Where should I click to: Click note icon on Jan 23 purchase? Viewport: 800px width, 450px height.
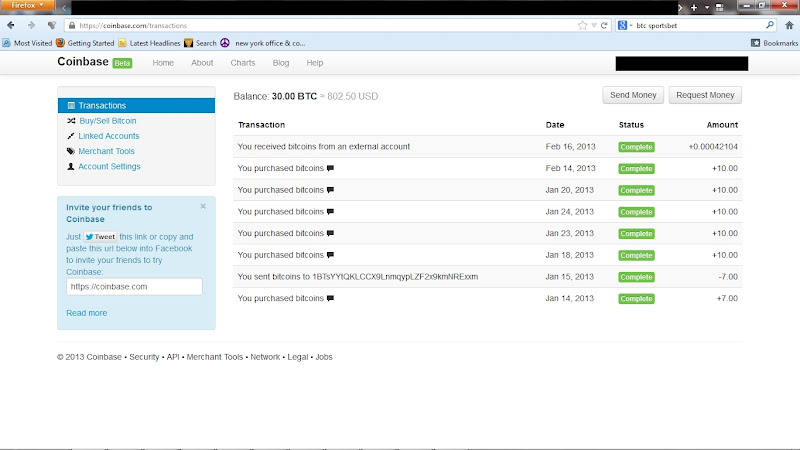(330, 233)
